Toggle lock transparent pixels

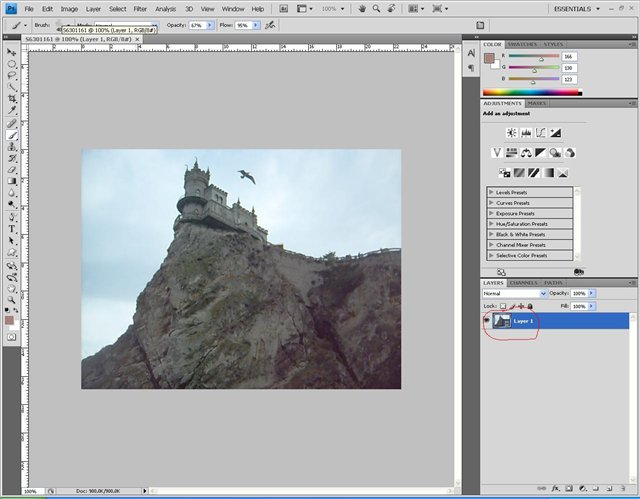[503, 306]
